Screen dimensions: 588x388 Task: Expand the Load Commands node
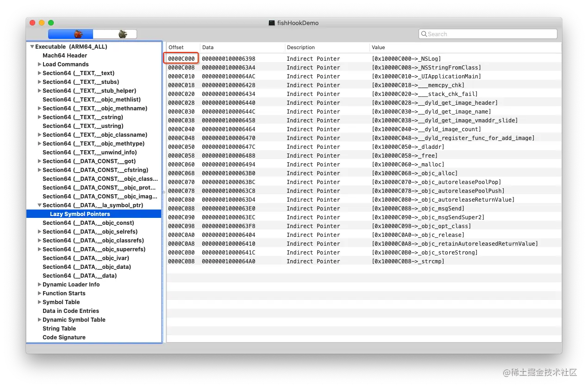(39, 64)
